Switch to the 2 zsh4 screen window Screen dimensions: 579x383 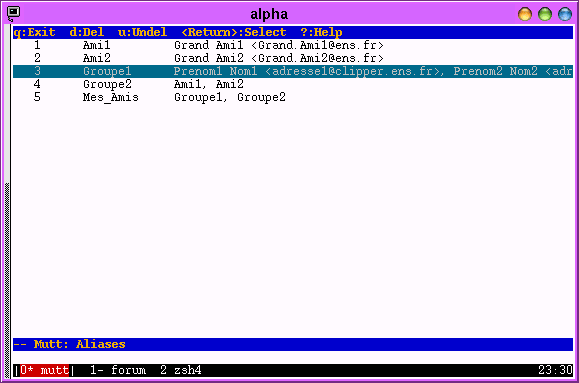coord(181,370)
